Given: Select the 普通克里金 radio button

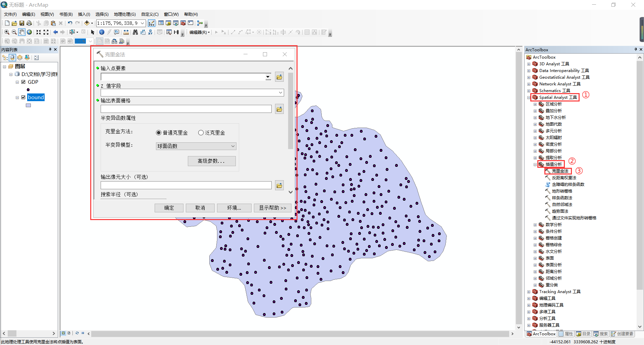Looking at the screenshot, I should point(159,133).
